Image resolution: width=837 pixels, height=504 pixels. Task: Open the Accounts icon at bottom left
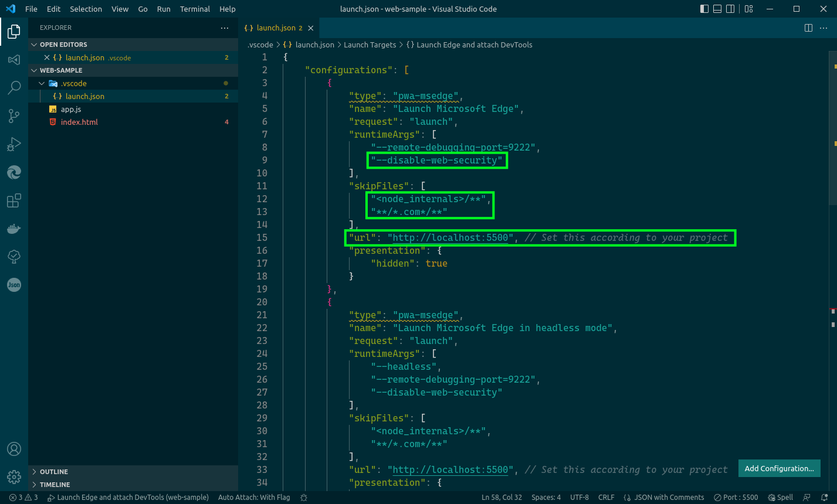13,448
